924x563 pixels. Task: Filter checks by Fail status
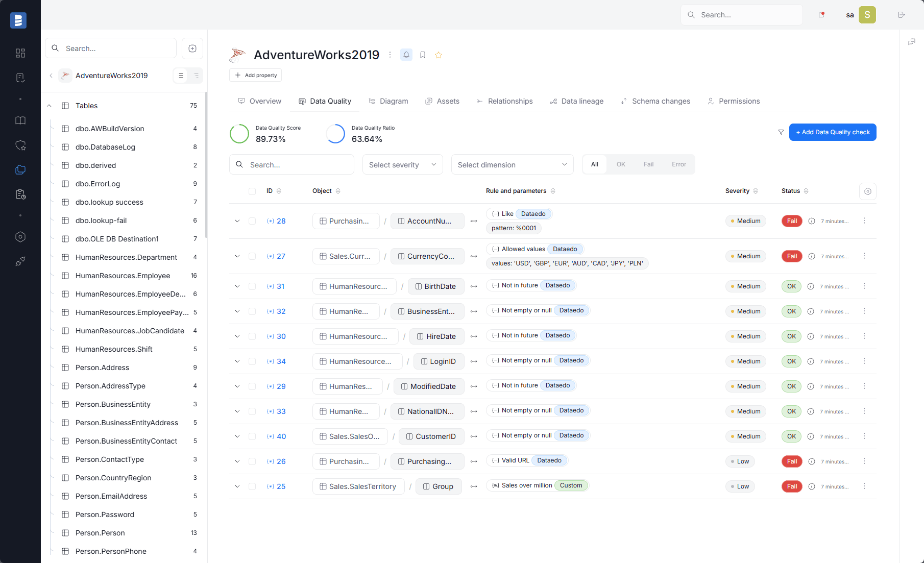[648, 164]
